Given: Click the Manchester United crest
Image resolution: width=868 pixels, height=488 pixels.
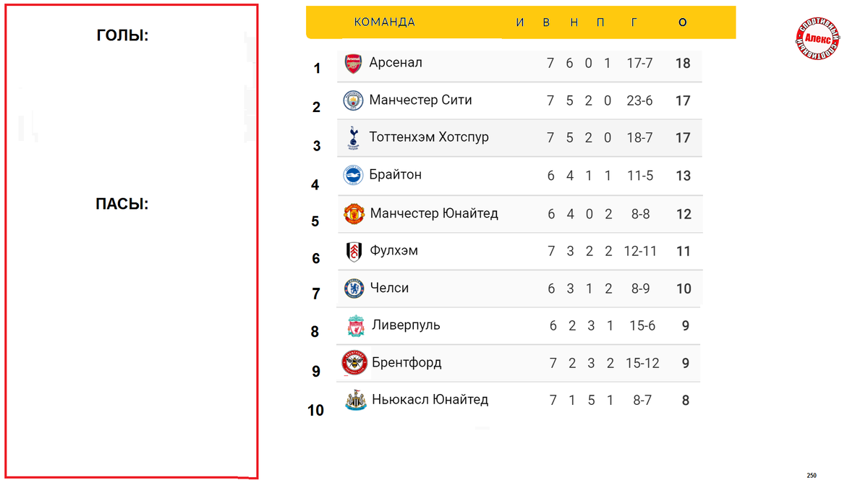Looking at the screenshot, I should tap(354, 213).
